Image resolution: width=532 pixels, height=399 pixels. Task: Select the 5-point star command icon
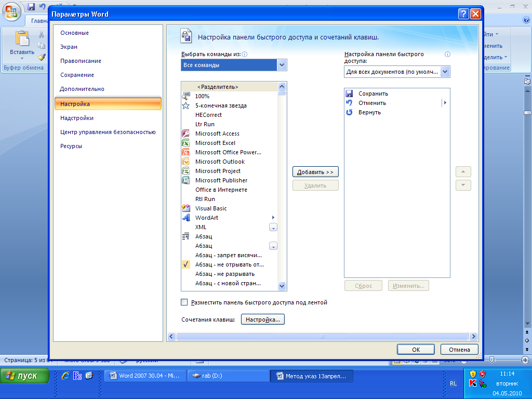click(186, 105)
